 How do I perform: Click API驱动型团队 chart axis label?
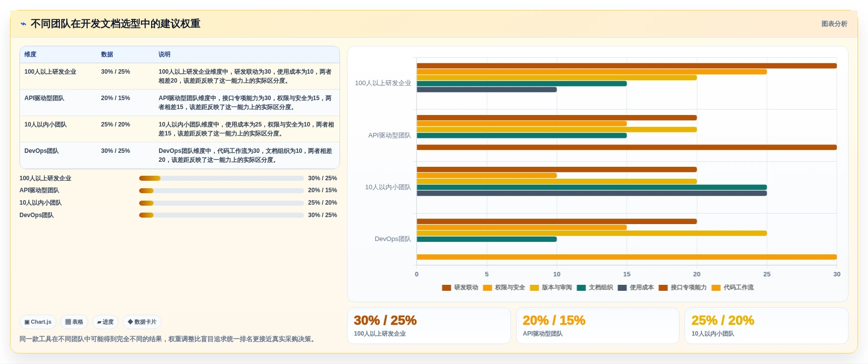pyautogui.click(x=389, y=135)
